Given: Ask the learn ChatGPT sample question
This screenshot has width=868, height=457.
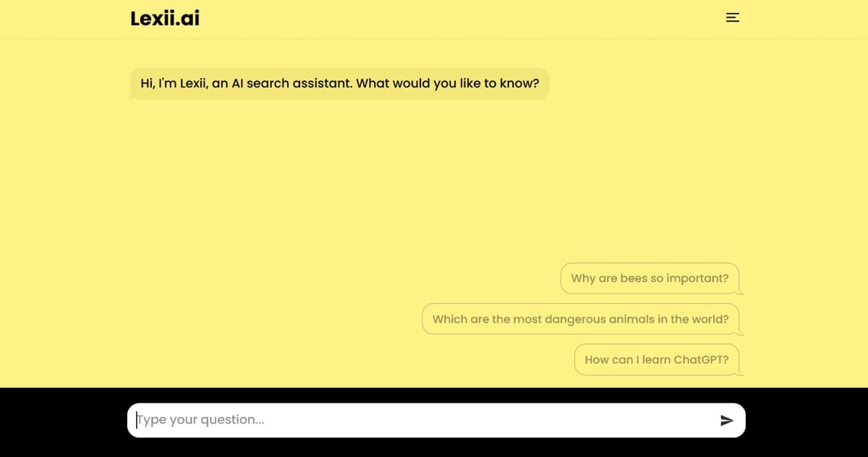Looking at the screenshot, I should point(657,359).
